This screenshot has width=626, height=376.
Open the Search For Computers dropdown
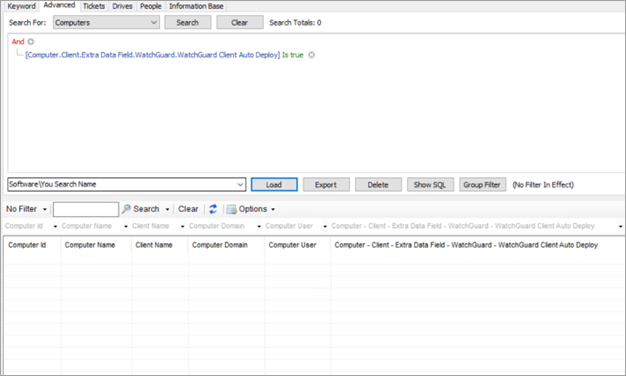106,22
